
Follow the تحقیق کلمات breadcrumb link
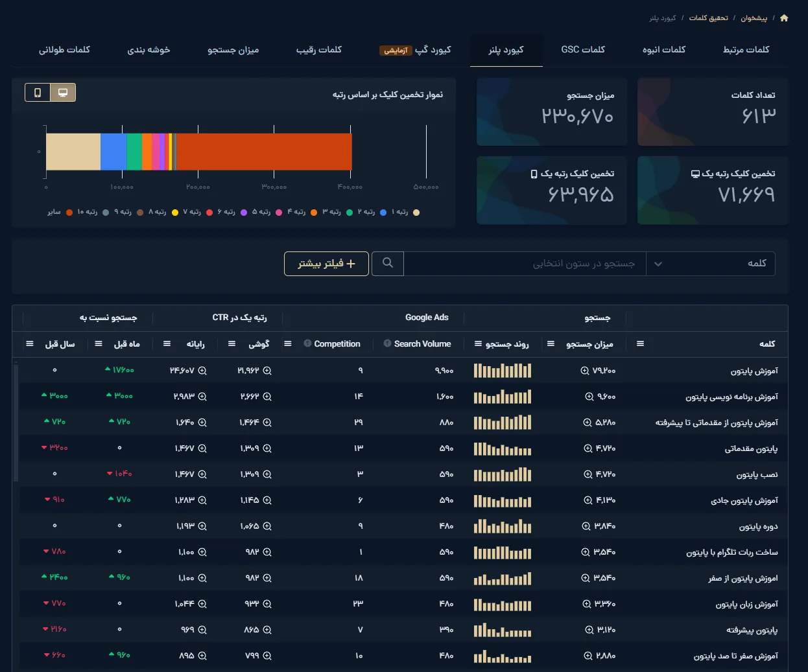tap(708, 18)
